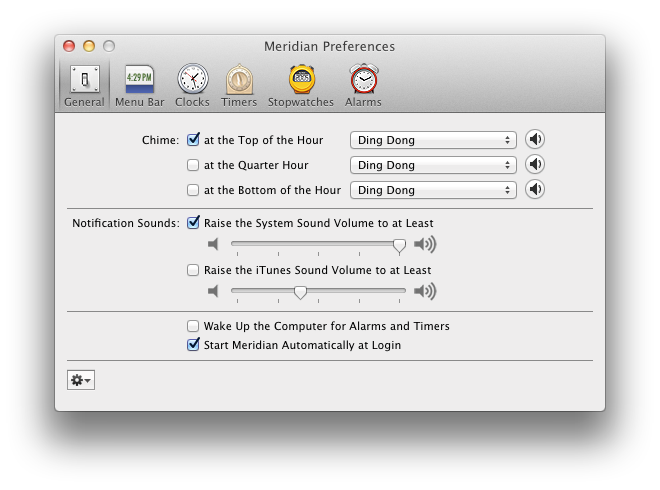
Task: Preview the Top of the Hour chime sound
Action: coord(535,139)
